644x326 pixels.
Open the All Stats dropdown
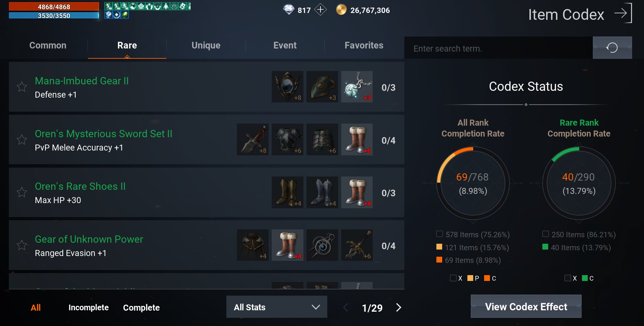(x=277, y=307)
